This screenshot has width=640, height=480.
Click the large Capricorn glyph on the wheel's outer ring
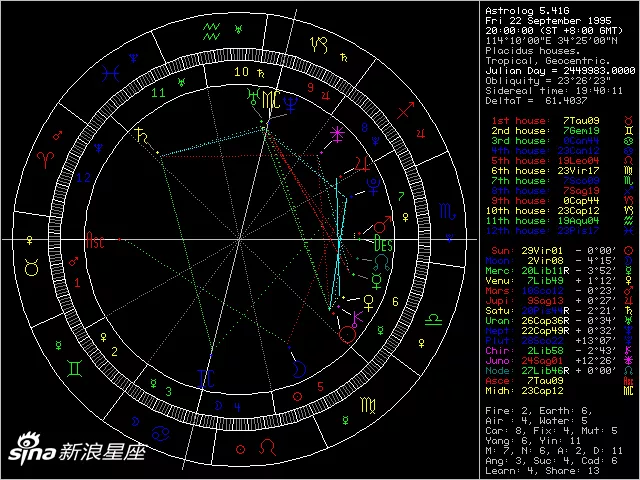coord(319,45)
